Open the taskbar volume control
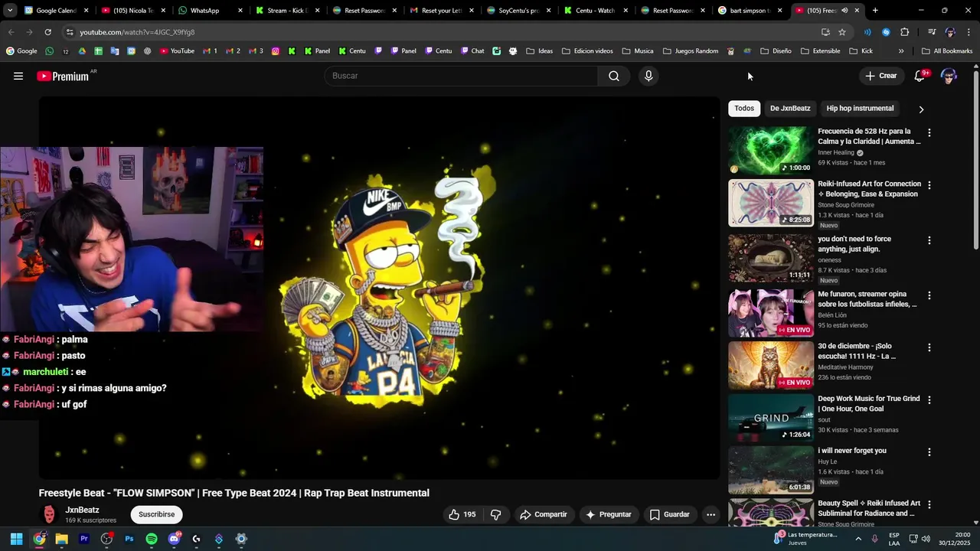Viewport: 980px width, 551px height. tap(926, 539)
